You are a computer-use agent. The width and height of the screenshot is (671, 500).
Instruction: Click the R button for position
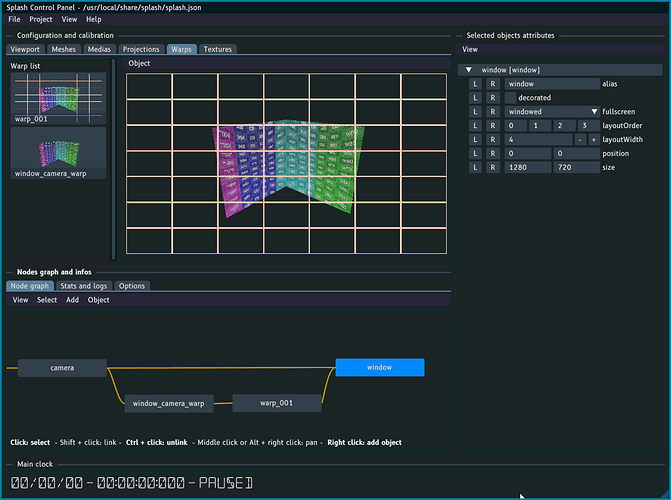[x=493, y=153]
